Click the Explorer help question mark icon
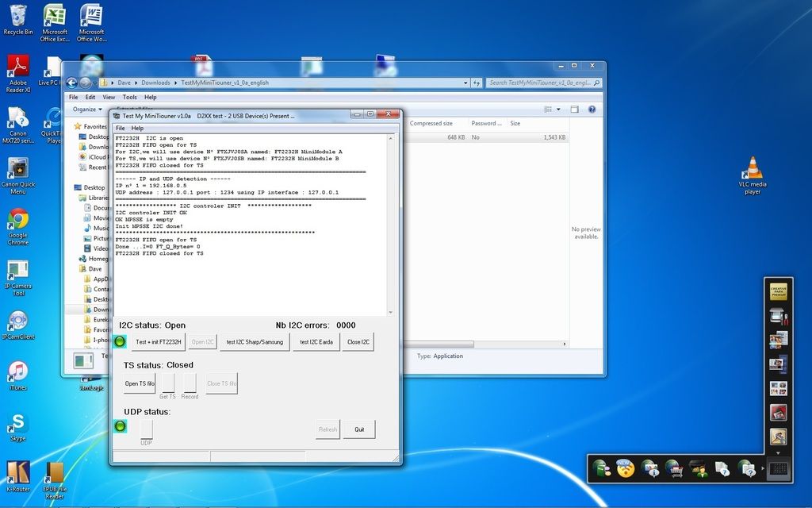 [x=592, y=110]
